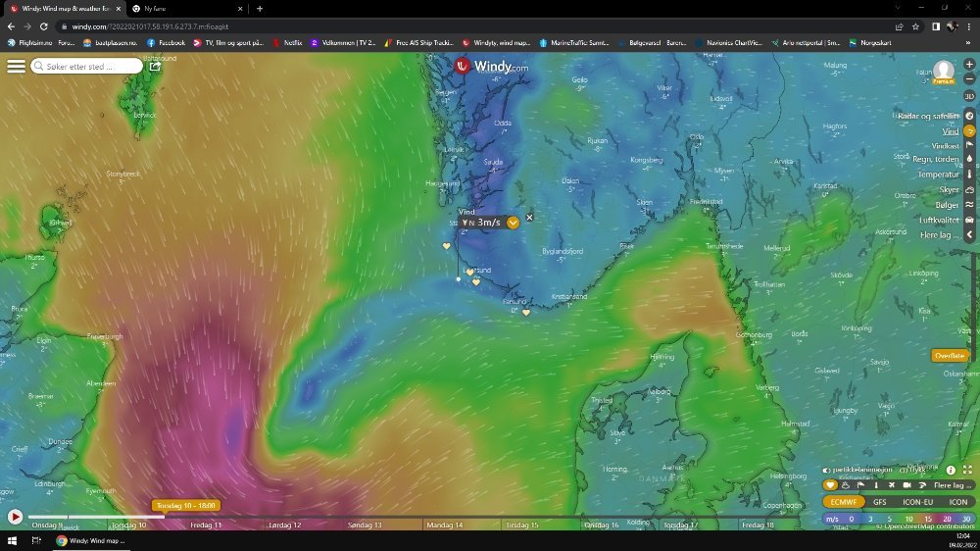Open the Overflate altitude selector
This screenshot has width=980, height=551.
950,355
